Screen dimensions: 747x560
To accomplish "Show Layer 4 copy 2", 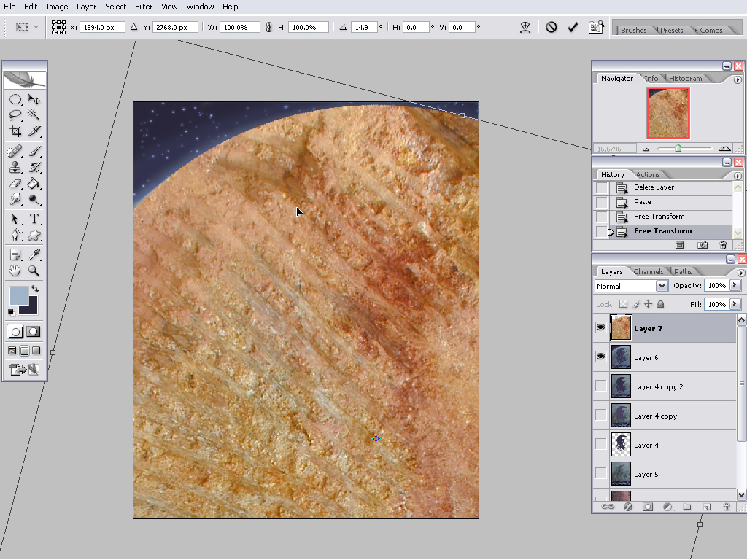I will (601, 386).
